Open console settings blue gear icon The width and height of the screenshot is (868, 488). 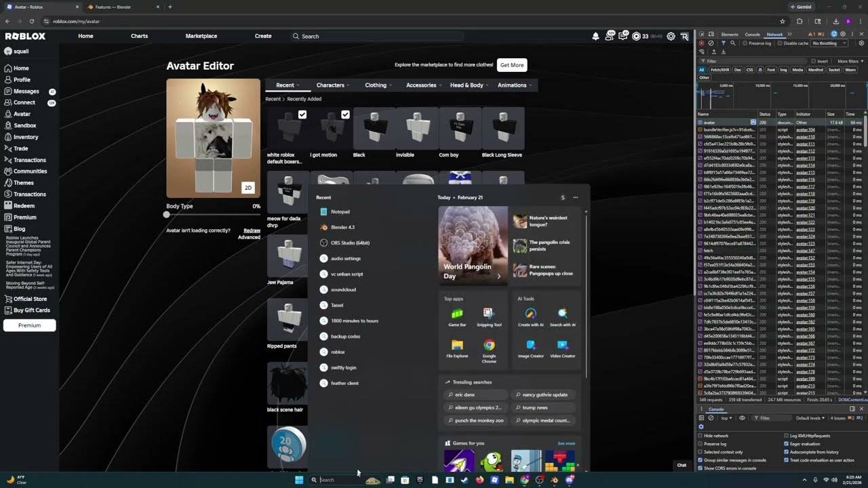tap(701, 427)
